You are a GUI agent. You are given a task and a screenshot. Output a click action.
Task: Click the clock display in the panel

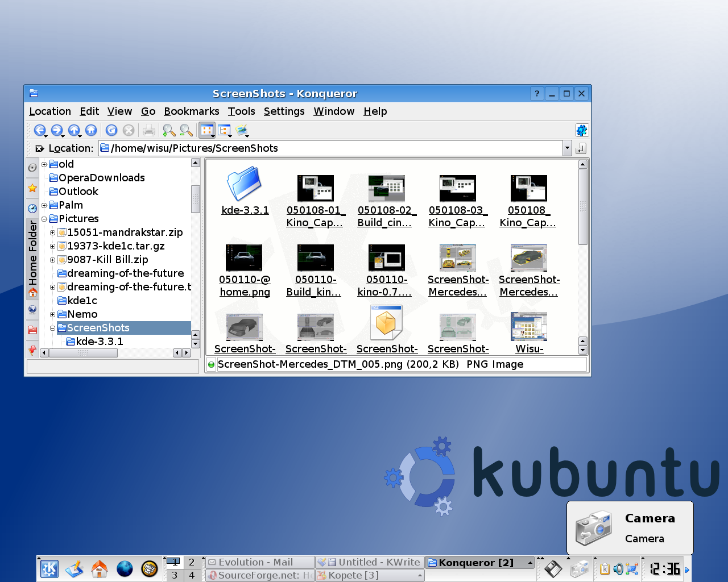[x=665, y=568]
